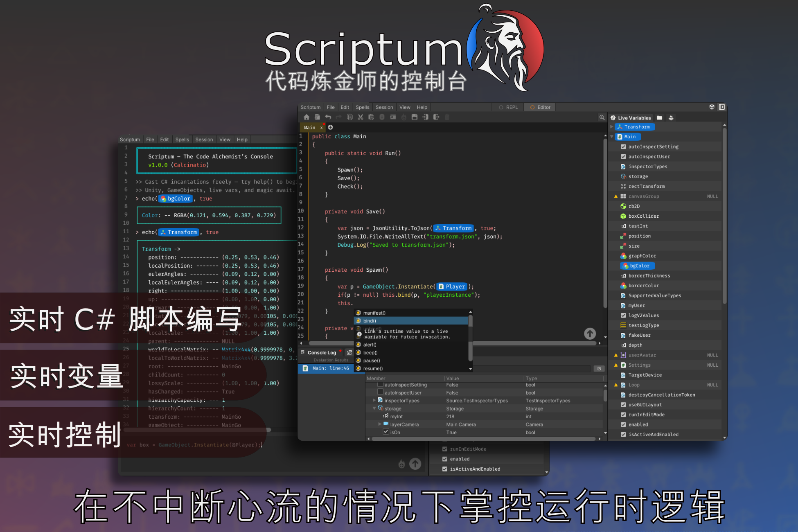Image resolution: width=798 pixels, height=532 pixels.
Task: Click the undo arrow in the editor toolbar
Action: [x=328, y=117]
